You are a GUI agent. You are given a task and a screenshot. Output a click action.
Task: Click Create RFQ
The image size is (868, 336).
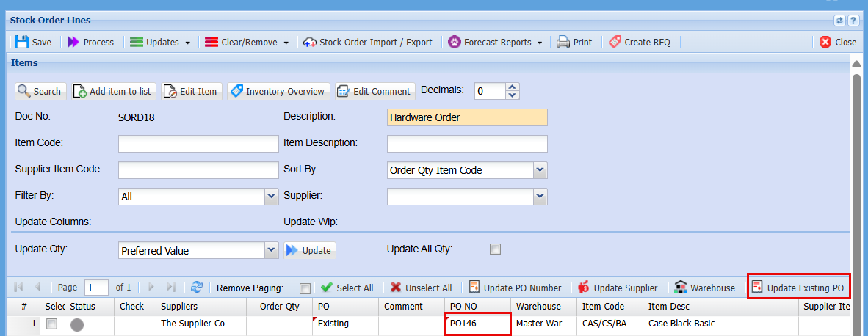click(640, 42)
